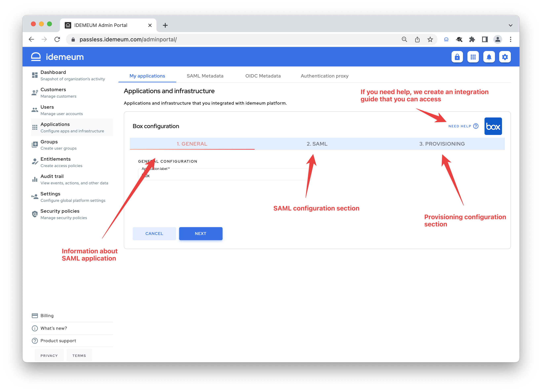This screenshot has width=542, height=392.
Task: Click the Customers sidebar icon
Action: pos(35,93)
